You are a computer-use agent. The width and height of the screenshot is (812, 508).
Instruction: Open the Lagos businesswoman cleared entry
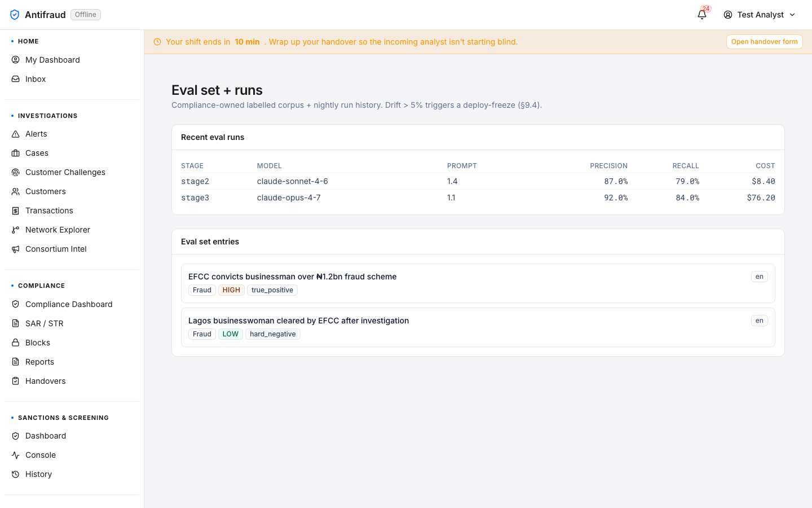pos(478,327)
